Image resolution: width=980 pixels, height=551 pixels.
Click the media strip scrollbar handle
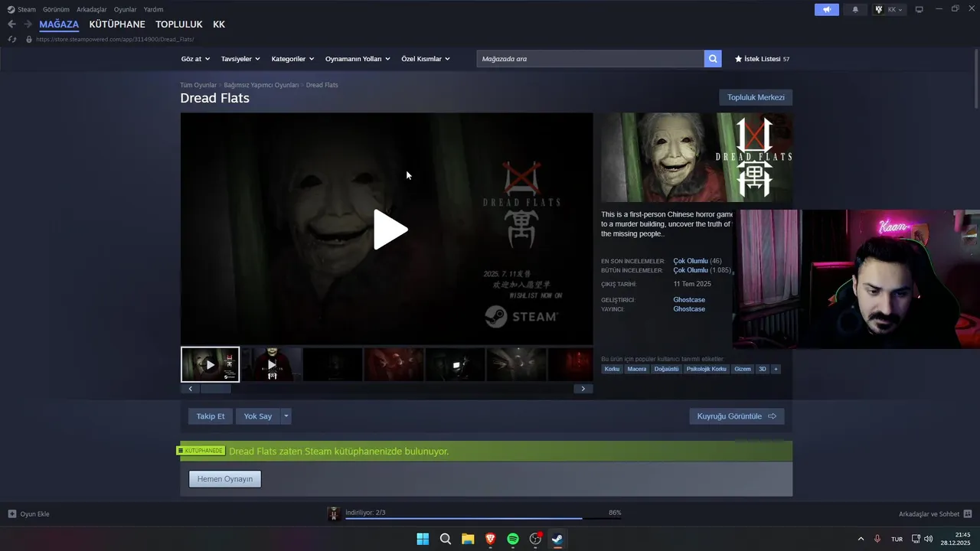pos(215,389)
